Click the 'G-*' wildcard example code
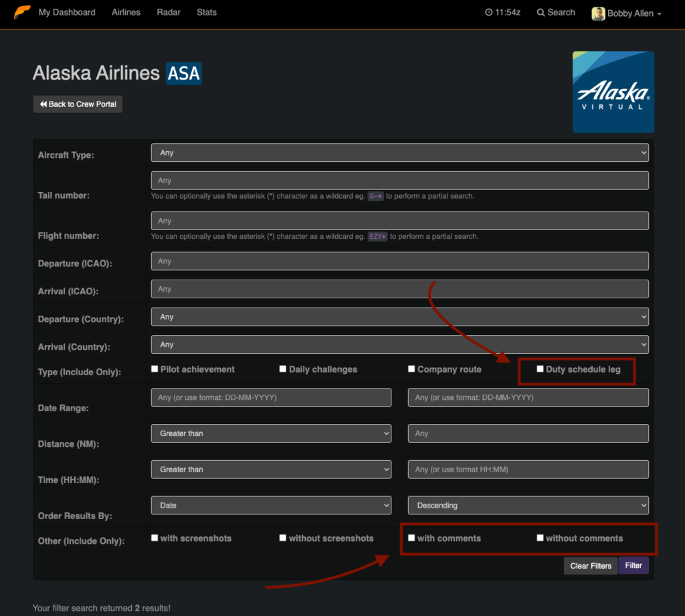This screenshot has height=616, width=685. click(x=376, y=196)
